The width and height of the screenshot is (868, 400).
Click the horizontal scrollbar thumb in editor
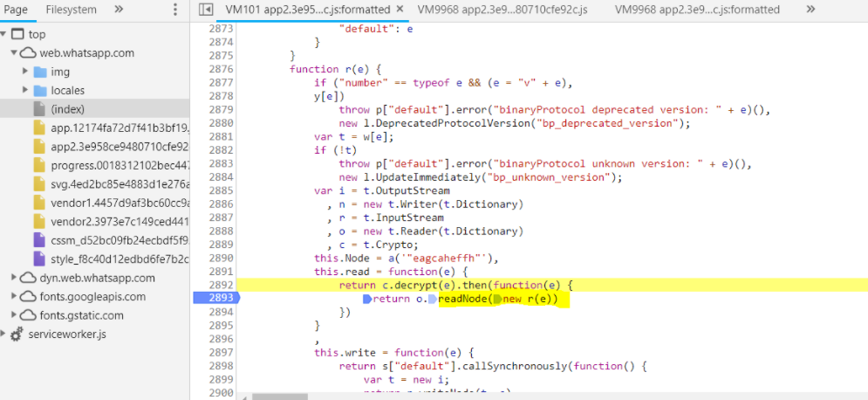pos(279,397)
